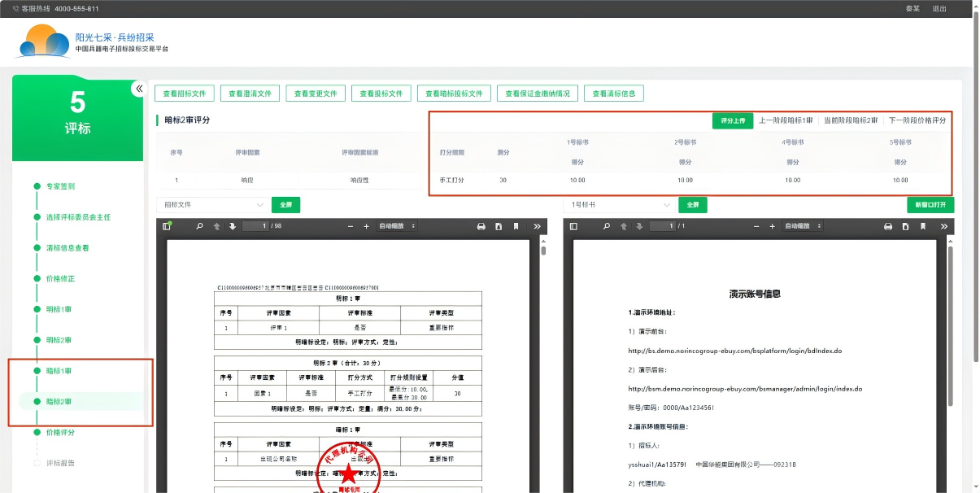Click the search icon in left PDF toolbar
This screenshot has width=980, height=493.
200,226
